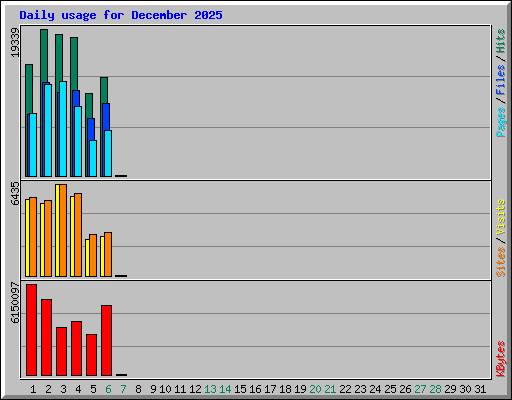
Task: Click the 6435 axis value
Action: [15, 193]
